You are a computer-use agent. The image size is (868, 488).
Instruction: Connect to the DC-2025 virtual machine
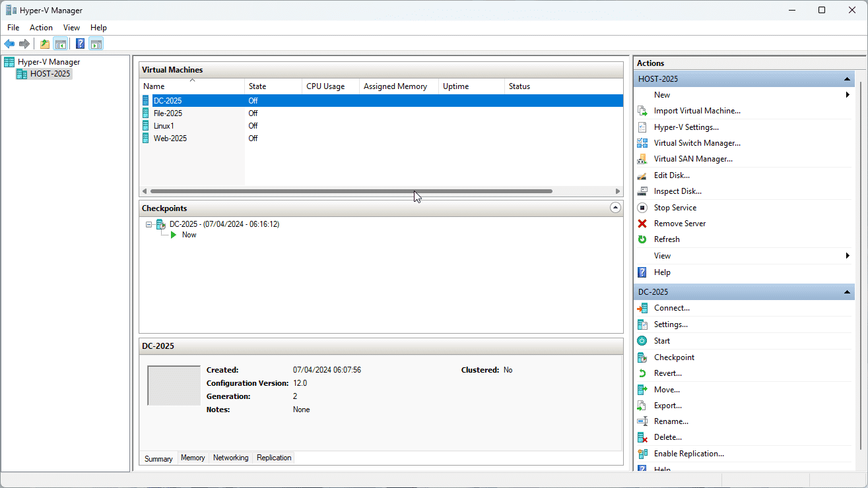(670, 307)
